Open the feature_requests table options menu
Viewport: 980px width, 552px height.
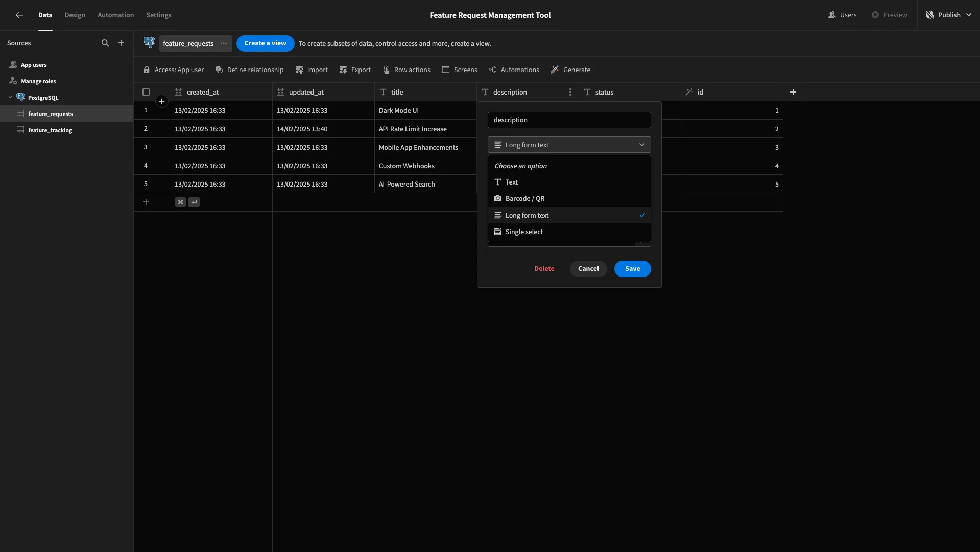coord(224,43)
